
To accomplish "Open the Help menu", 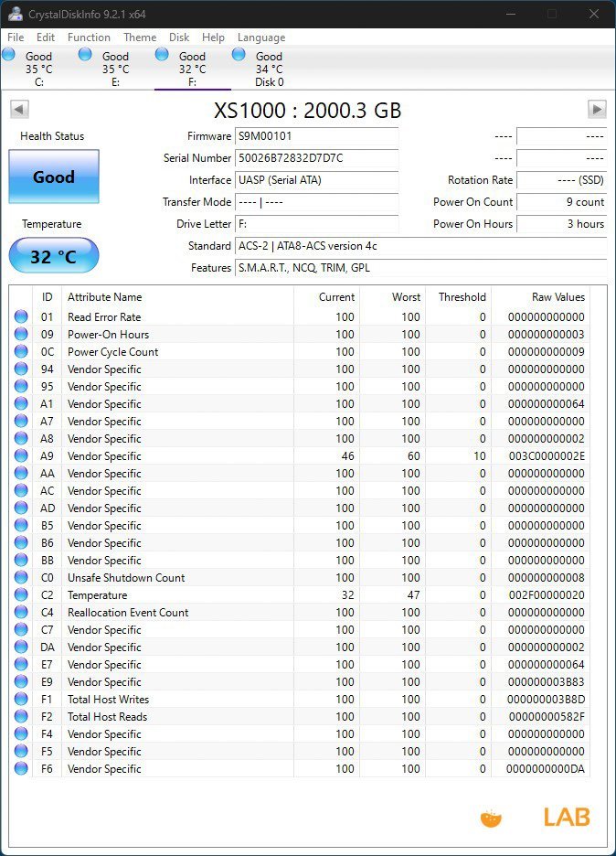I will click(213, 37).
